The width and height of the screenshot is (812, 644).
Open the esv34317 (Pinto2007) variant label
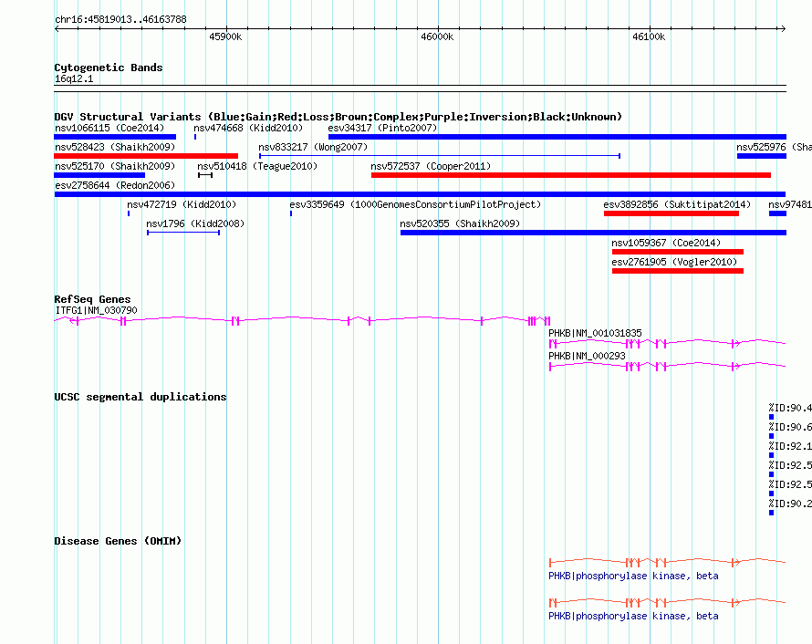(x=382, y=128)
